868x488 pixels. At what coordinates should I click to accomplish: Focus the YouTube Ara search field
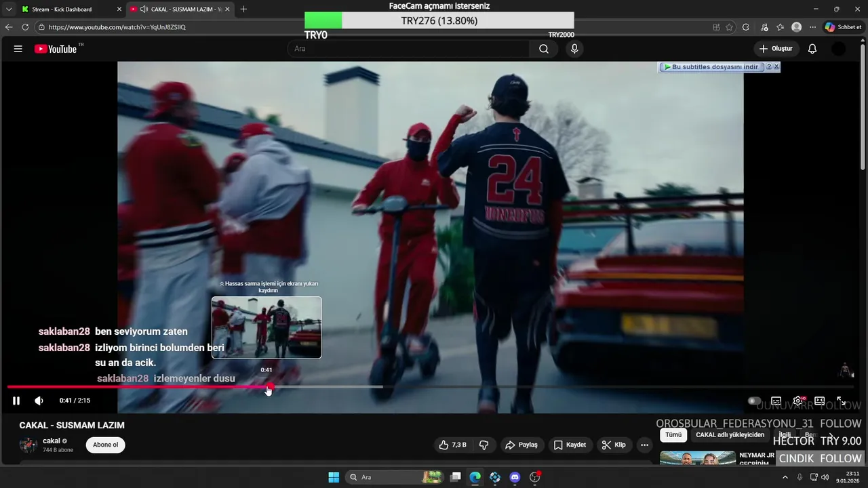click(x=408, y=49)
